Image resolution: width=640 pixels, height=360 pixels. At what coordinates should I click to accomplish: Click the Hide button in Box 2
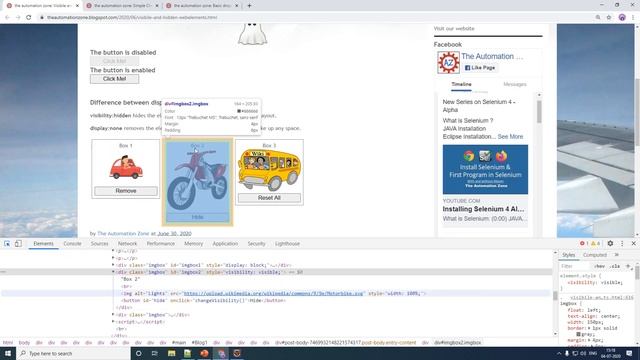pos(198,217)
